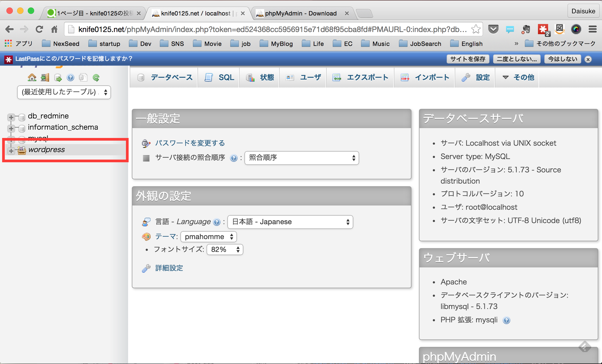Screen dimensions: 602x364
Task: Click the phpMyAdmin documentation question mark icon
Action: pos(70,77)
